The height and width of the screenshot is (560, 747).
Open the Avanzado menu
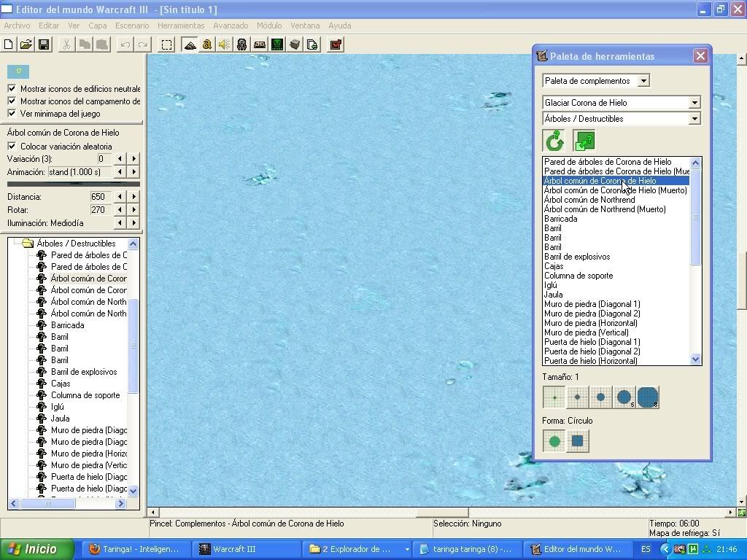231,26
